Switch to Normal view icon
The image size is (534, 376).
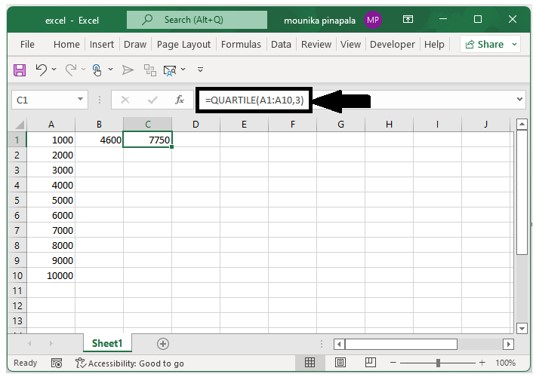pyautogui.click(x=310, y=363)
